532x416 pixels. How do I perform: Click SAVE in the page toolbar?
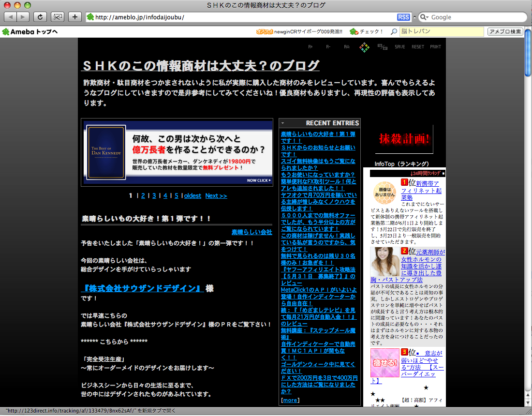(399, 47)
